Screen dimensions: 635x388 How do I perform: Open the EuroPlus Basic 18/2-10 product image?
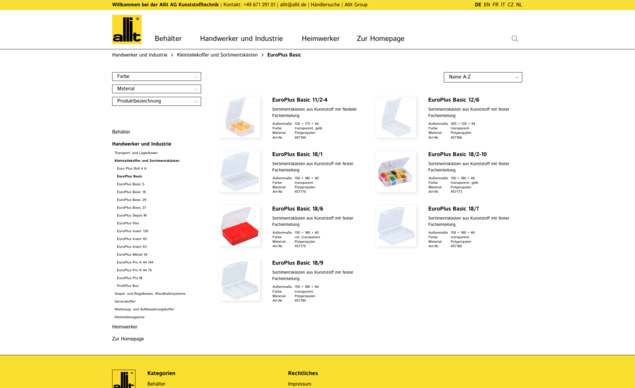pos(396,172)
